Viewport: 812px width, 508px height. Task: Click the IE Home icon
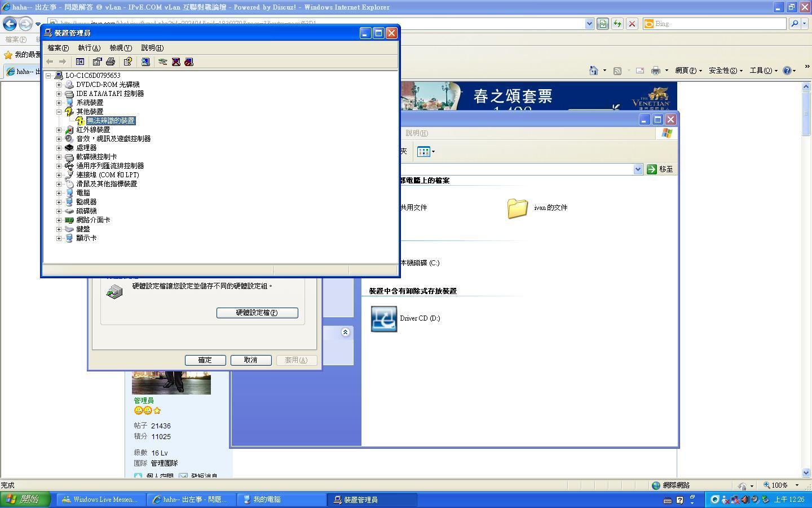(x=593, y=71)
